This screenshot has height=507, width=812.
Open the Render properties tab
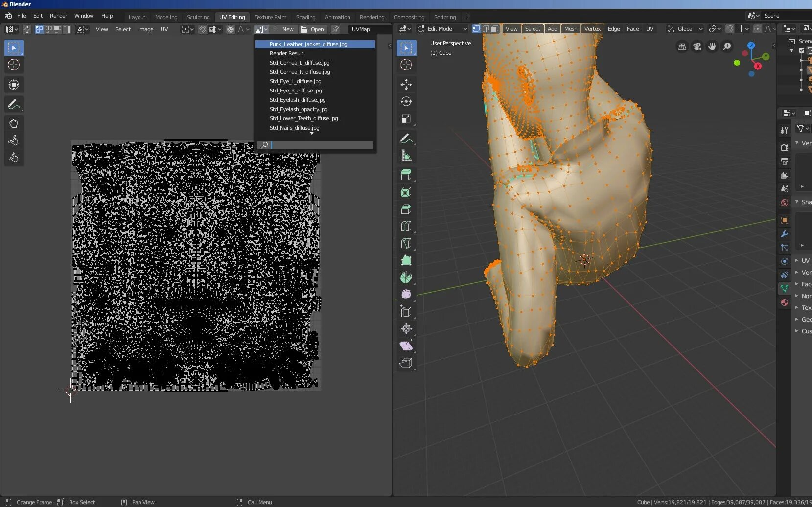(785, 147)
